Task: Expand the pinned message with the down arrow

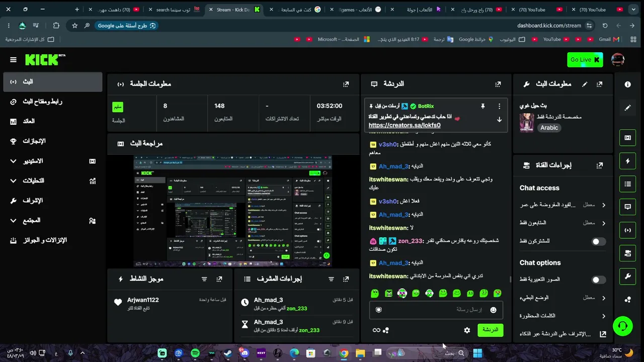Action: [x=499, y=120]
